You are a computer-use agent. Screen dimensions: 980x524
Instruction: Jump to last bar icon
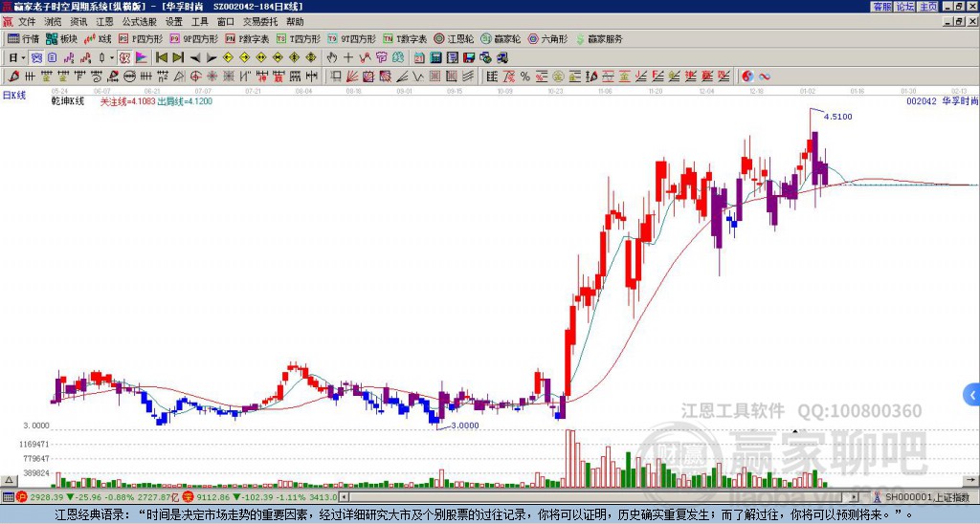point(178,58)
